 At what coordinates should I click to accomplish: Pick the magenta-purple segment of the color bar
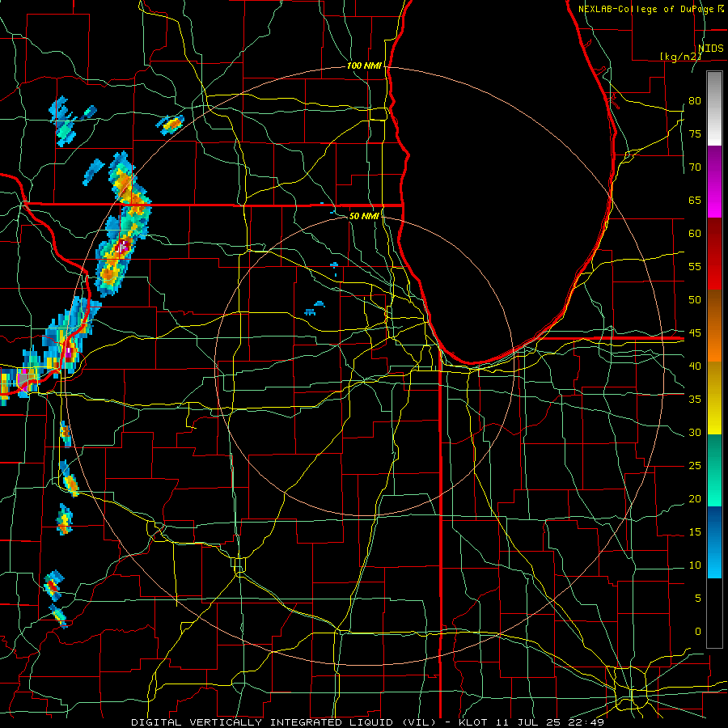tap(714, 181)
